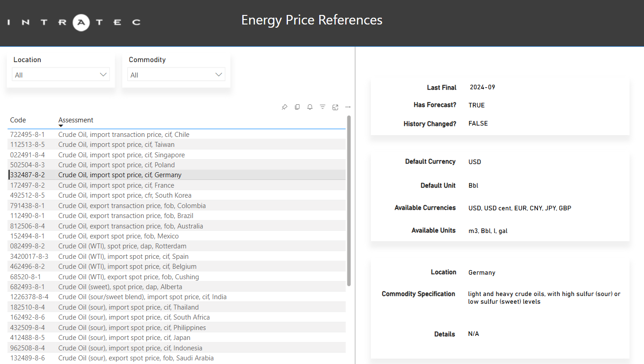
Task: Pin the table visual
Action: [x=284, y=107]
